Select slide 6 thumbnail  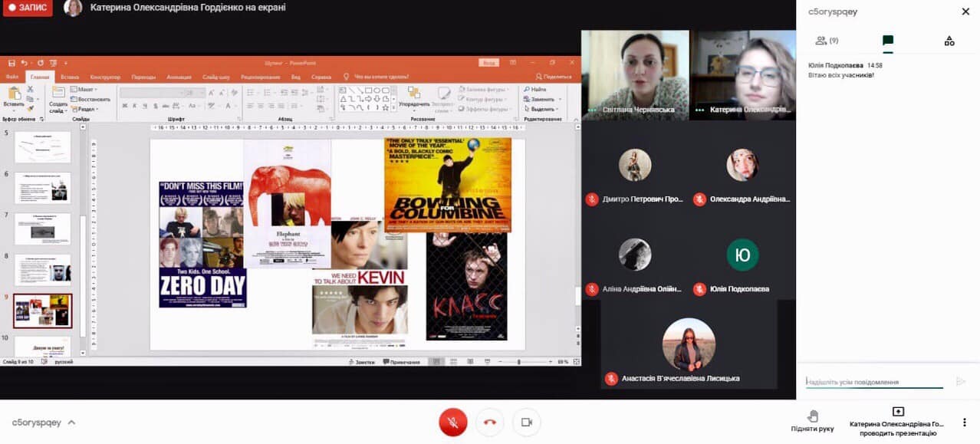point(43,188)
